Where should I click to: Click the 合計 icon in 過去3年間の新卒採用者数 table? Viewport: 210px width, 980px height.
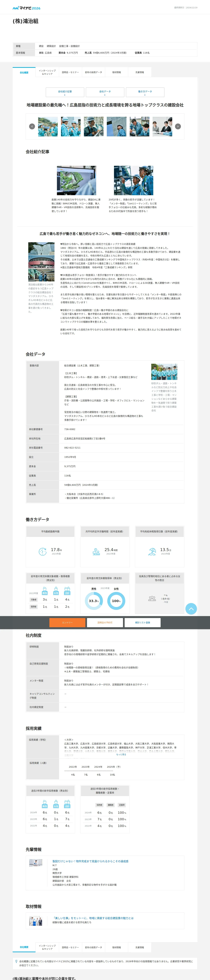pyautogui.click(x=67, y=804)
